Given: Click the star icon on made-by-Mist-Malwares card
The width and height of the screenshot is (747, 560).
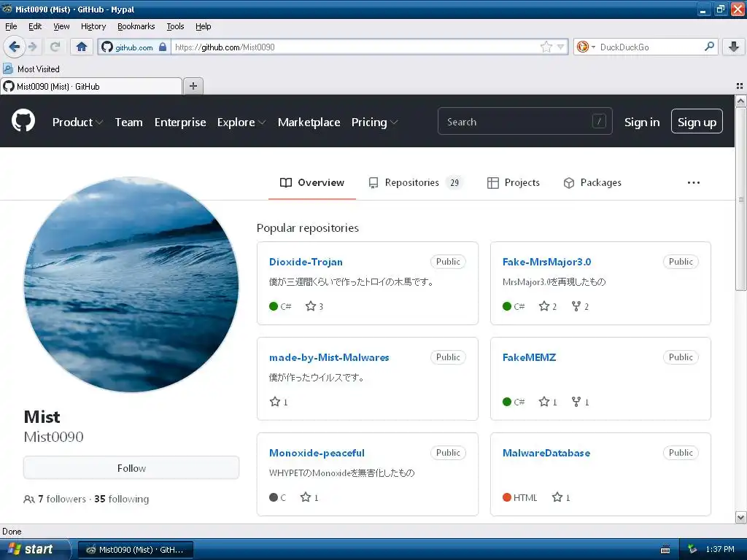Looking at the screenshot, I should 275,402.
